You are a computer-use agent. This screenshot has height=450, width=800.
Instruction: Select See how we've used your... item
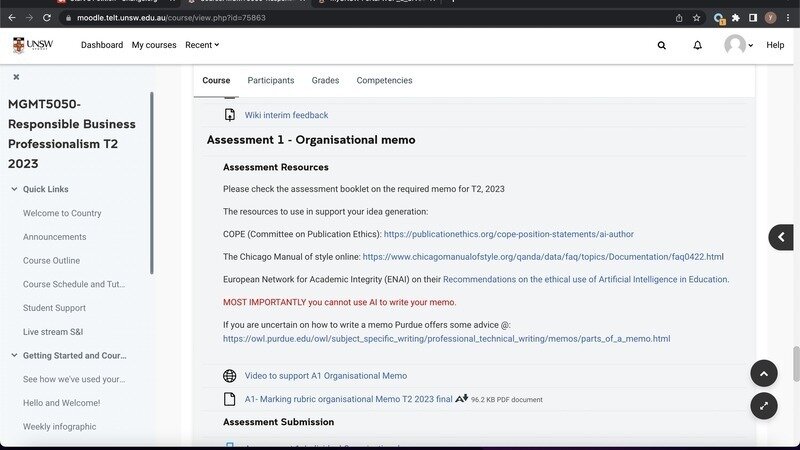click(74, 379)
